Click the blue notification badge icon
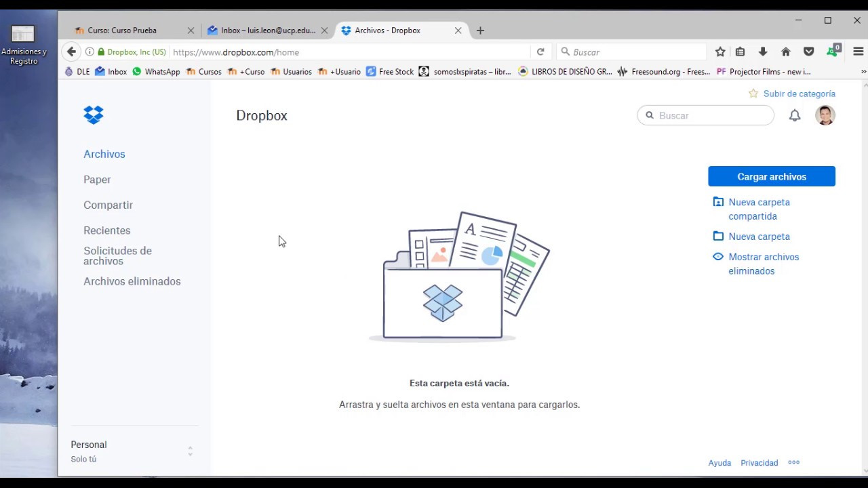This screenshot has width=868, height=488. [x=832, y=52]
